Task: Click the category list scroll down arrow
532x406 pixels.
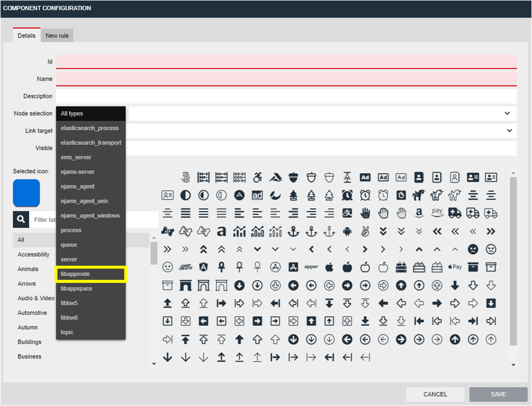Action: [x=154, y=364]
